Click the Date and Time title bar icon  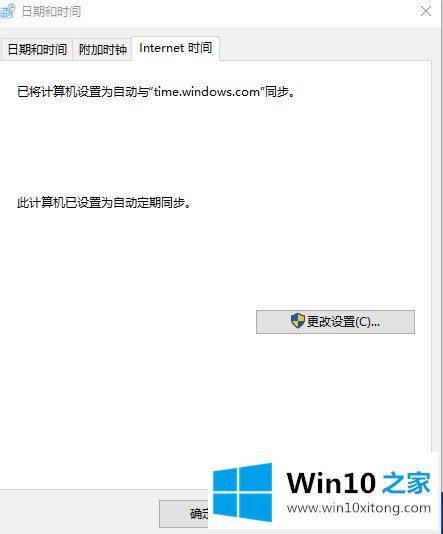(7, 11)
